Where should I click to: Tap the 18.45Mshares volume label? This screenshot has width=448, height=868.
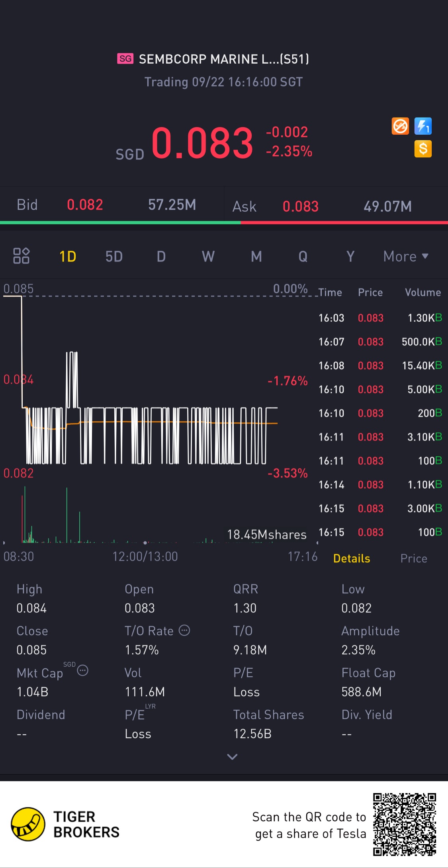click(x=267, y=534)
